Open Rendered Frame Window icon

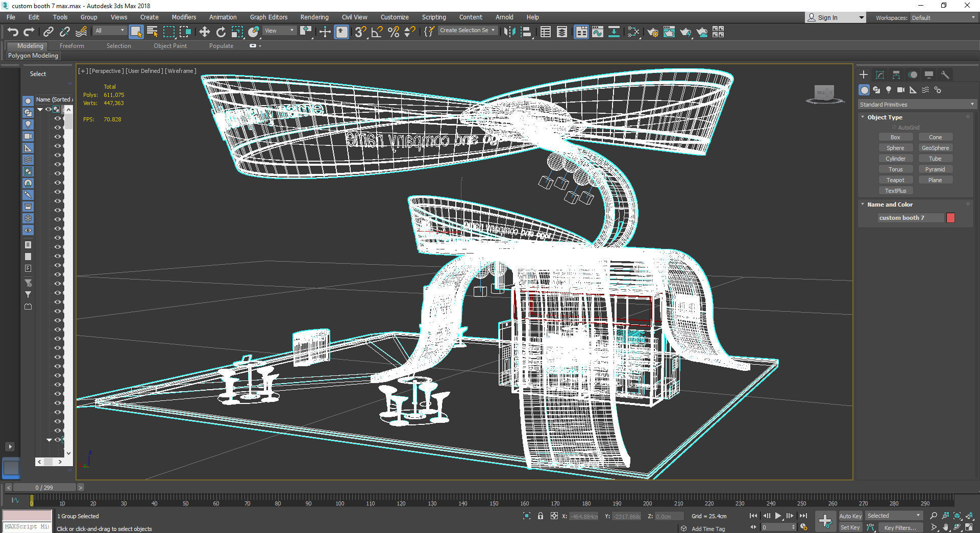pyautogui.click(x=669, y=32)
